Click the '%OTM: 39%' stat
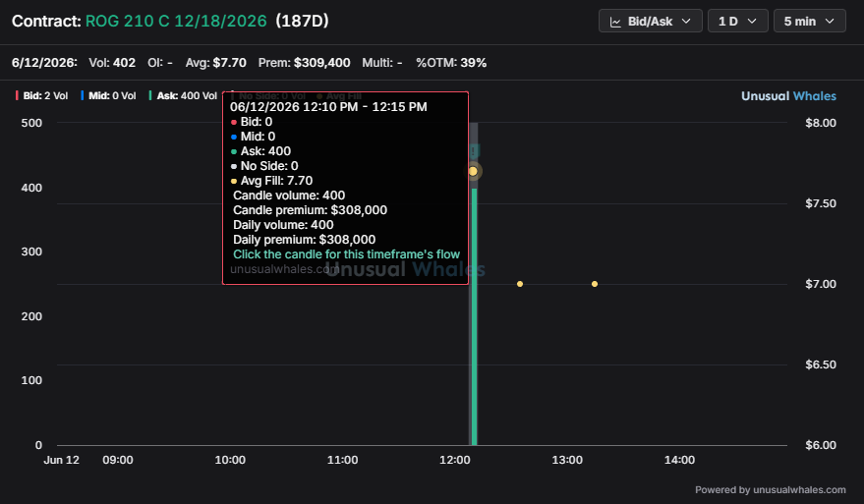 (451, 63)
